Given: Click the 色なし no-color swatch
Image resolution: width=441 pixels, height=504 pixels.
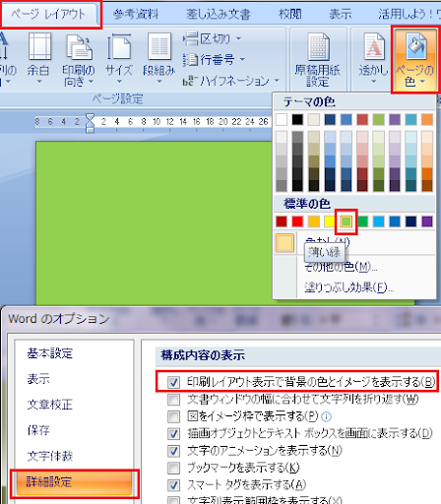Looking at the screenshot, I should pyautogui.click(x=284, y=243).
